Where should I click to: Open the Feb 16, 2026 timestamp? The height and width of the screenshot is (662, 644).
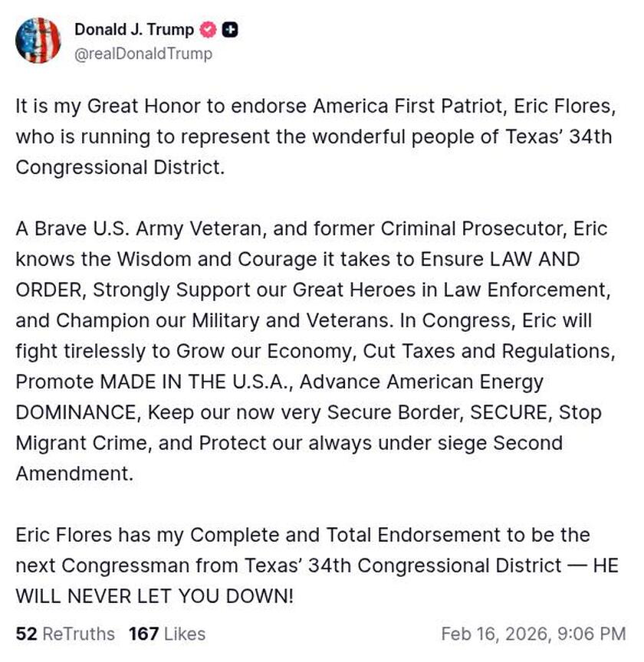tap(533, 634)
